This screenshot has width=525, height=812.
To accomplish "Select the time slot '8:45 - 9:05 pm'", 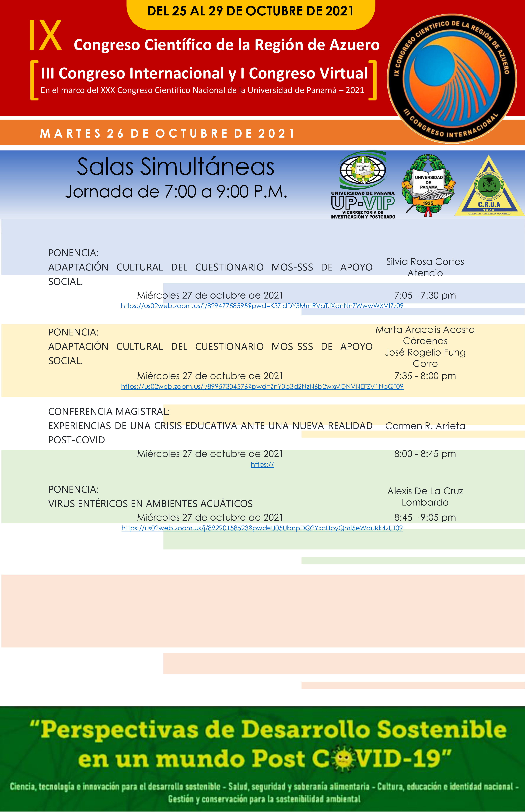I will point(425,517).
